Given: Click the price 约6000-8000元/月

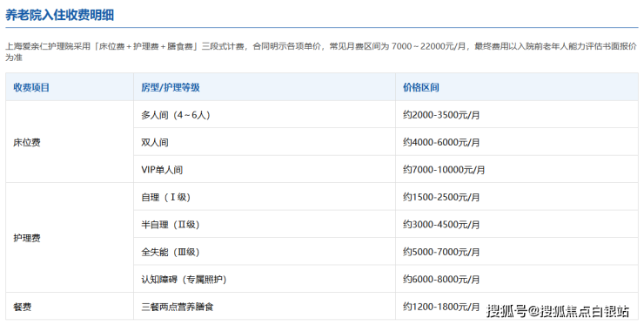Looking at the screenshot, I should pyautogui.click(x=441, y=280).
